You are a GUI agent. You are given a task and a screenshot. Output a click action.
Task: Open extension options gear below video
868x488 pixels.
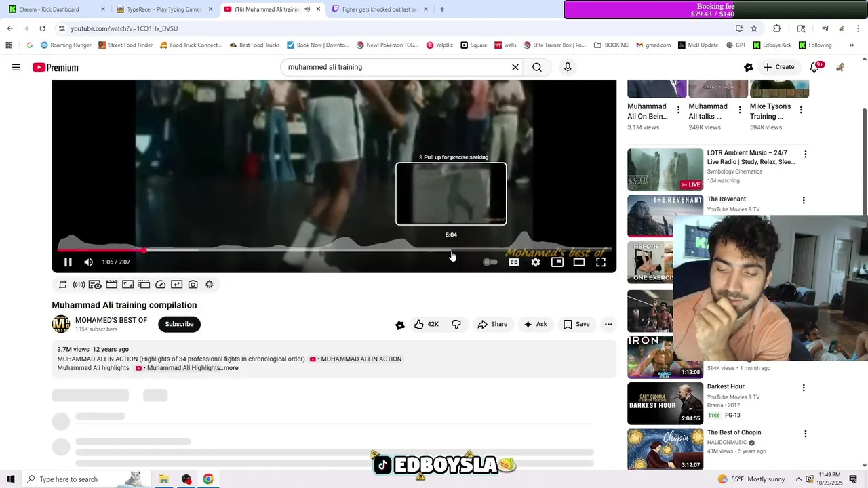point(210,285)
